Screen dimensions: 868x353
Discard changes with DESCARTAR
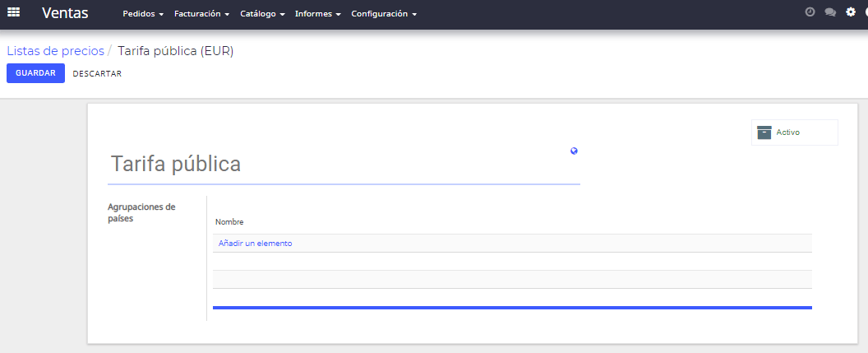97,74
